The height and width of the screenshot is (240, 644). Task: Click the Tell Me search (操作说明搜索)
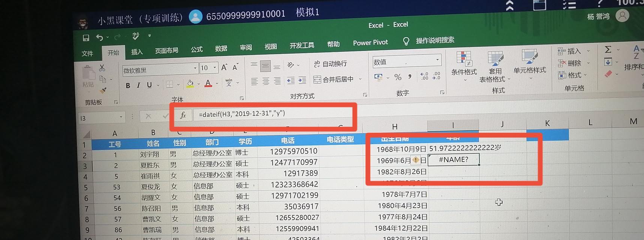click(x=435, y=40)
